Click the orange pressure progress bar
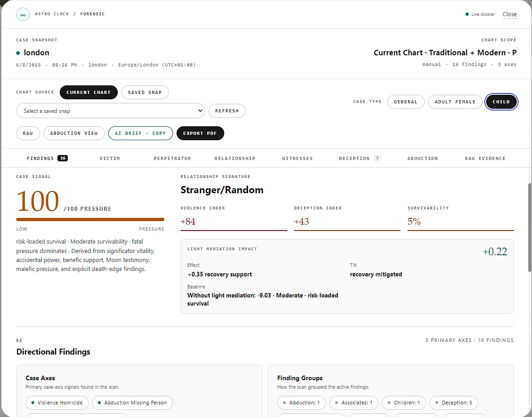Viewport: 532px width, 417px height. point(90,220)
